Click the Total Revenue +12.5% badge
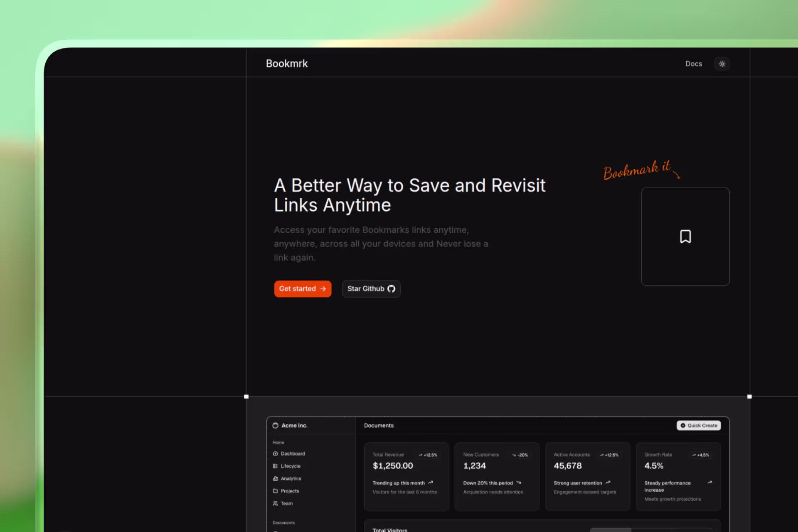Image resolution: width=798 pixels, height=532 pixels. pos(428,455)
